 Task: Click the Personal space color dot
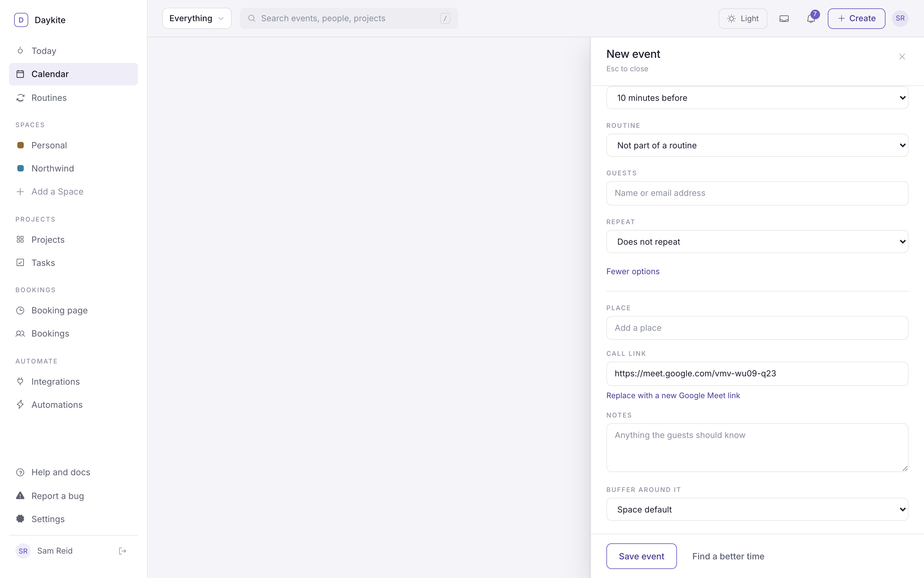(21, 145)
